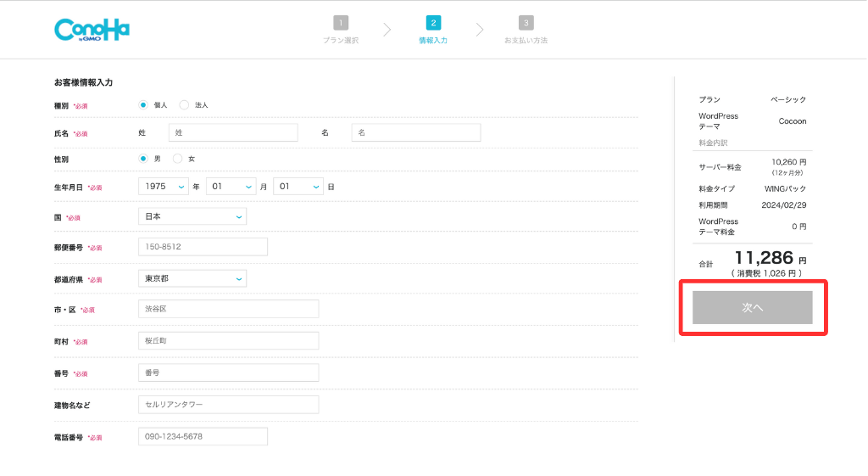Image resolution: width=868 pixels, height=476 pixels.
Task: Click the 姓 last name field
Action: tap(233, 132)
